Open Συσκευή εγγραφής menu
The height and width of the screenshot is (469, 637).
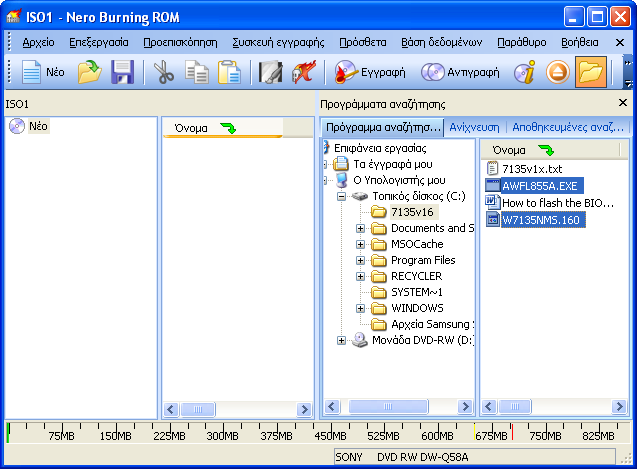(278, 42)
